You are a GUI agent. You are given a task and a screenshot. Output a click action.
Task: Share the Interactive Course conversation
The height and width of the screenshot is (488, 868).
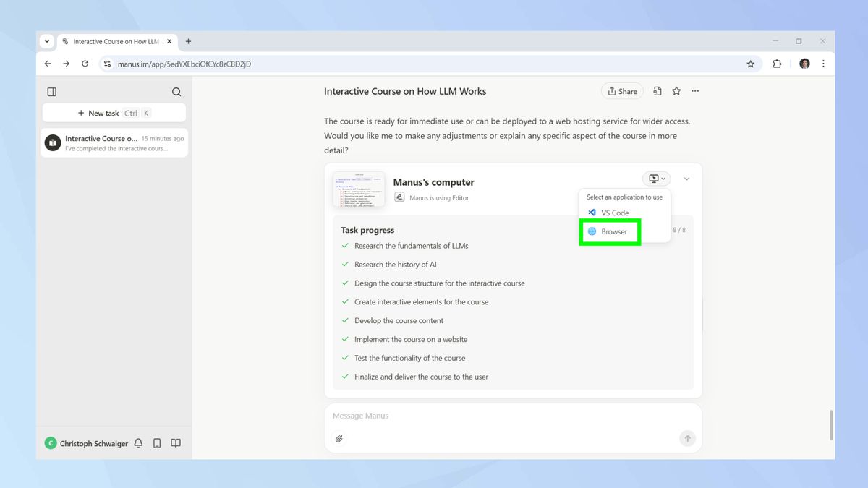coord(621,90)
